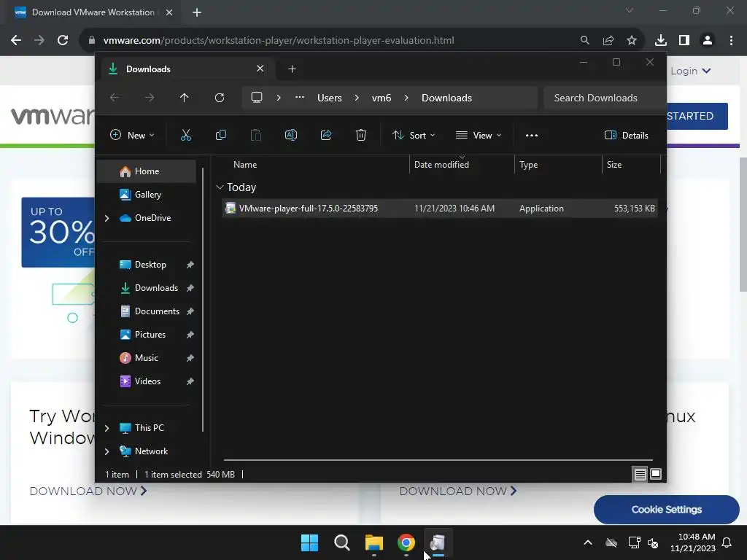Screen dimensions: 747x560
Task: Click the left DOWNLOAD NOW link
Action: pos(88,491)
